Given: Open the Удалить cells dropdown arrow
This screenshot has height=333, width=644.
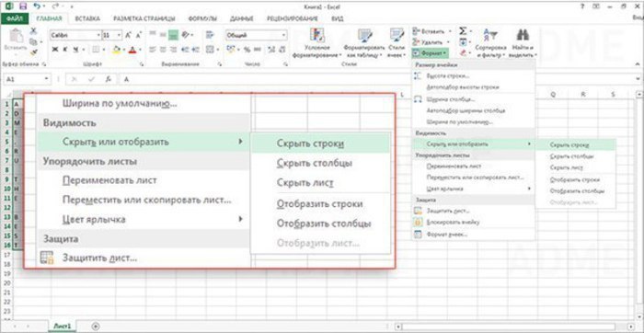Looking at the screenshot, I should click(449, 42).
